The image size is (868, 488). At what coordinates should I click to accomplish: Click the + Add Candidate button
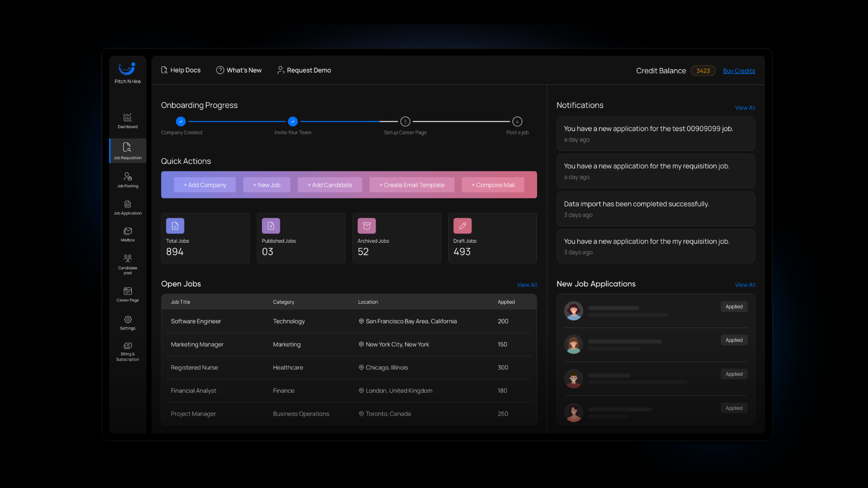pyautogui.click(x=330, y=185)
